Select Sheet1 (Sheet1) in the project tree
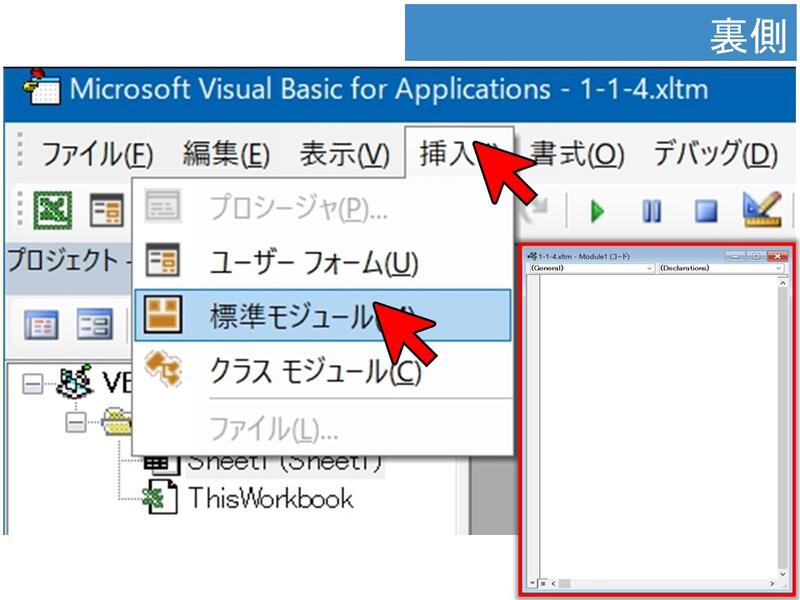The width and height of the screenshot is (800, 600). (285, 463)
